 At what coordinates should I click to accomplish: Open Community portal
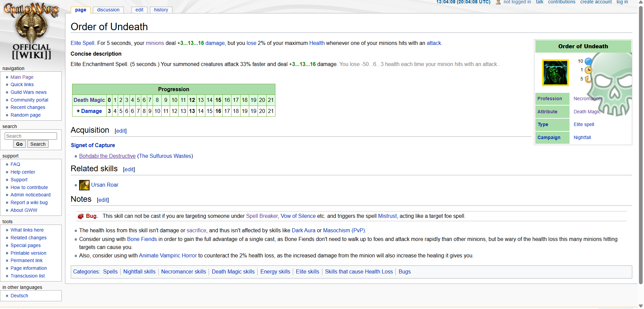pos(29,100)
